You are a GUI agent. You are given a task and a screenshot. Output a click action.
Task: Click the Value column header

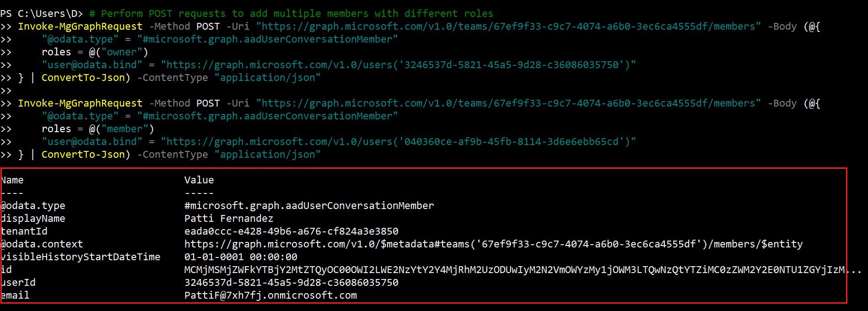[199, 180]
